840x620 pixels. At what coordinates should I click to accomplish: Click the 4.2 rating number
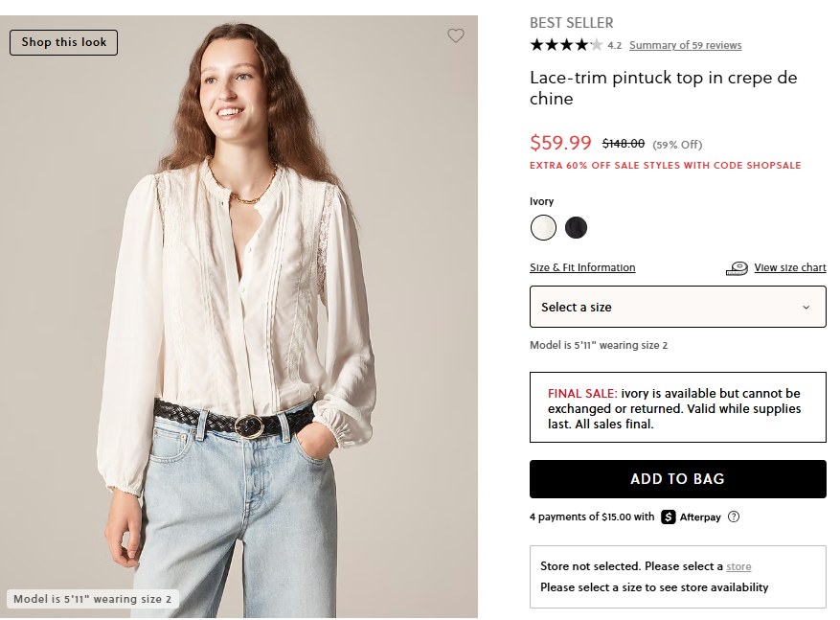click(x=614, y=45)
